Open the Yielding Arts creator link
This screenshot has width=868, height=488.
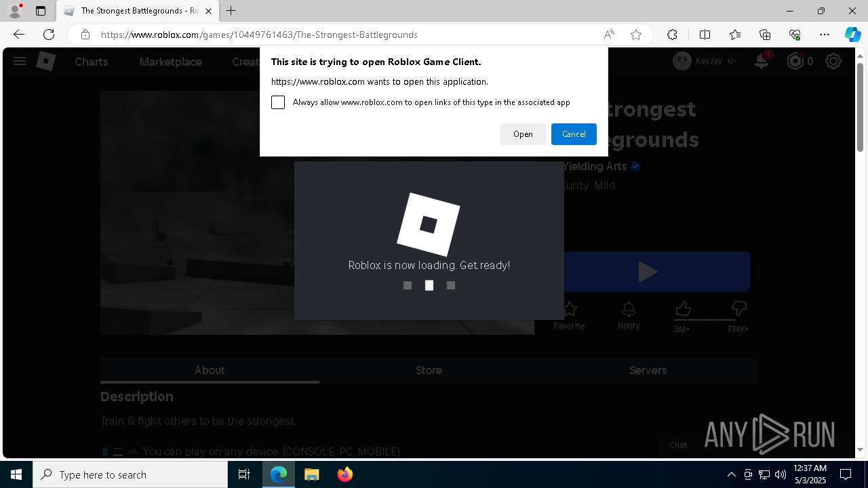click(594, 166)
